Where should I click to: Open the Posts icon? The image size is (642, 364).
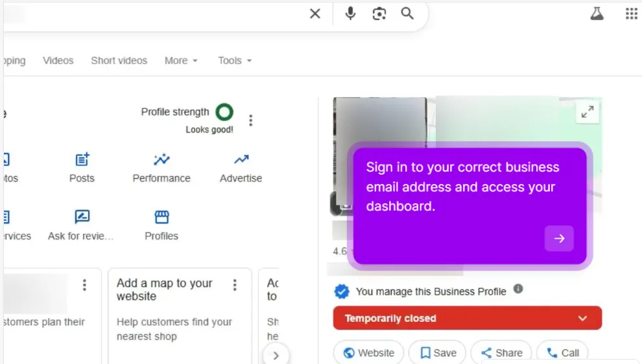82,159
